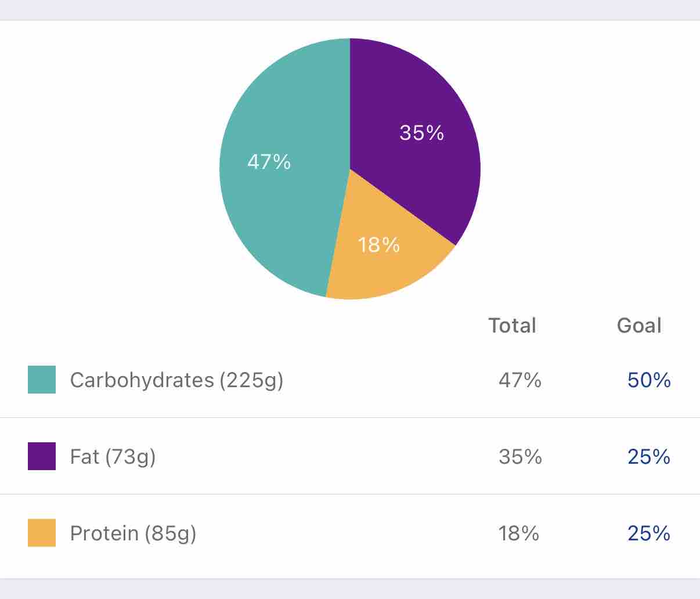The height and width of the screenshot is (599, 700).
Task: Select the Carbohydrates (225g) row label
Action: click(x=176, y=380)
